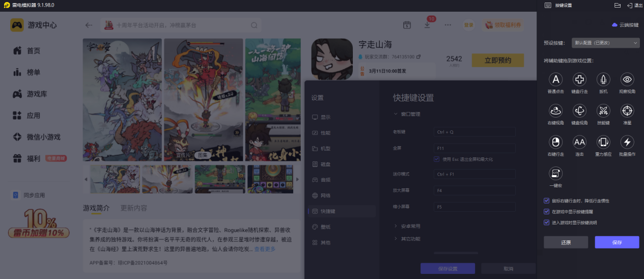Select the 扳机 trigger key icon
The image size is (644, 279).
click(603, 79)
